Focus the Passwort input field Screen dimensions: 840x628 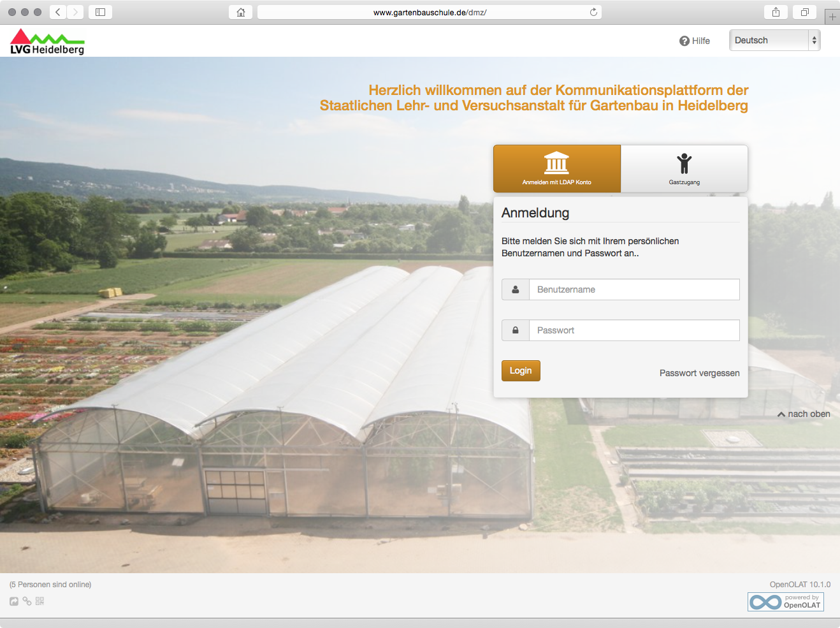pyautogui.click(x=634, y=330)
